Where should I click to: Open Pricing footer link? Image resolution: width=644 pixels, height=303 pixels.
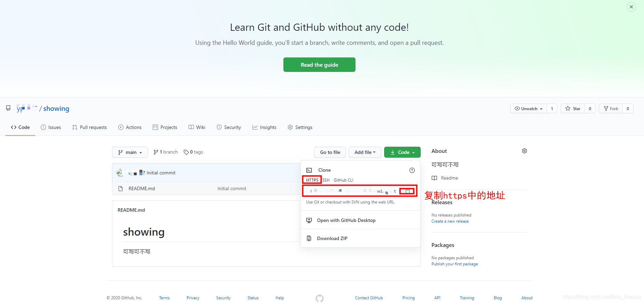(x=408, y=298)
